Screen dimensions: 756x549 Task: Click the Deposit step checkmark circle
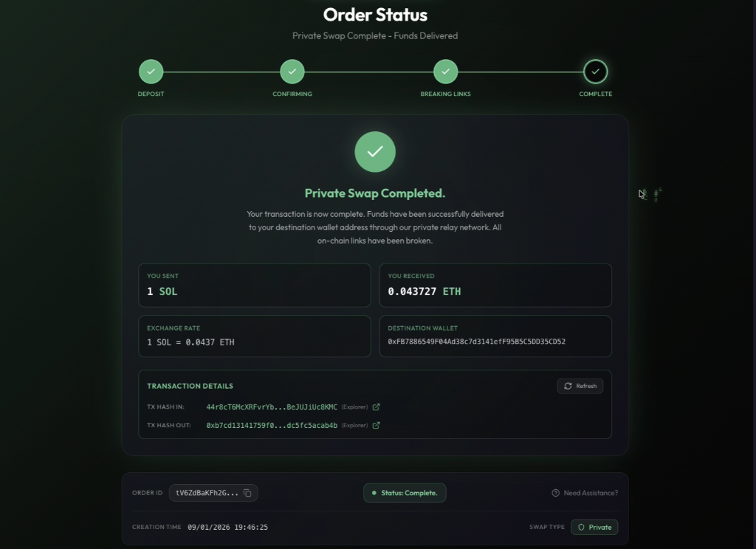pos(151,72)
